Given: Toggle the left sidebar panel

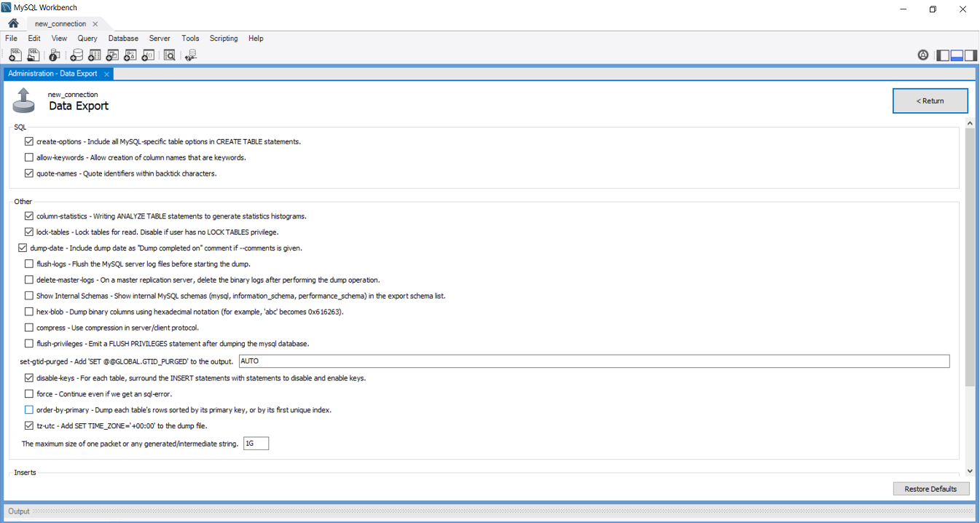Looking at the screenshot, I should click(x=943, y=55).
